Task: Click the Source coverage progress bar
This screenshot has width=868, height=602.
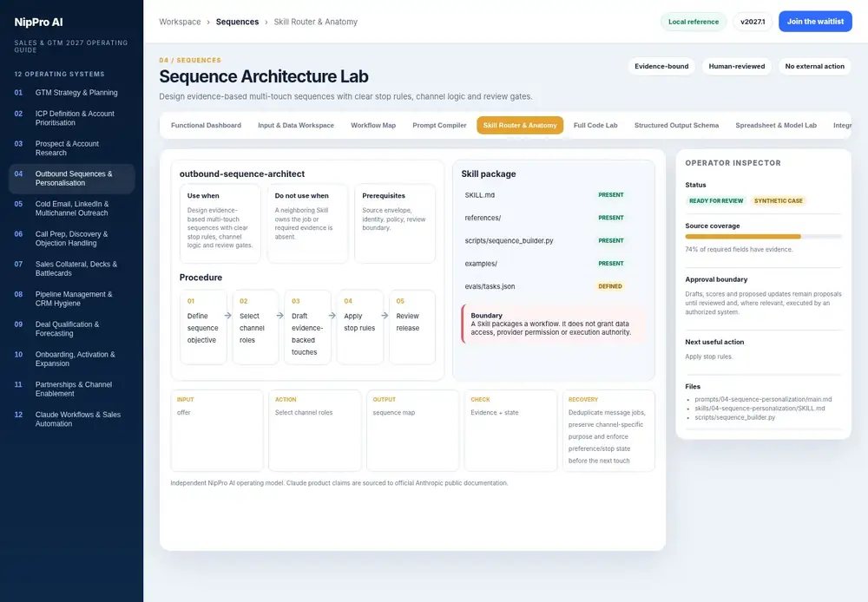Action: [x=763, y=236]
